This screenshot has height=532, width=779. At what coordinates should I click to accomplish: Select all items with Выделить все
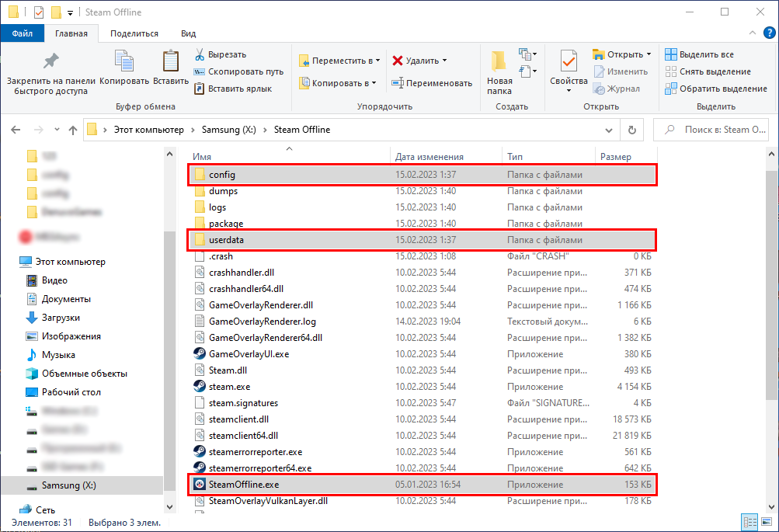point(699,54)
